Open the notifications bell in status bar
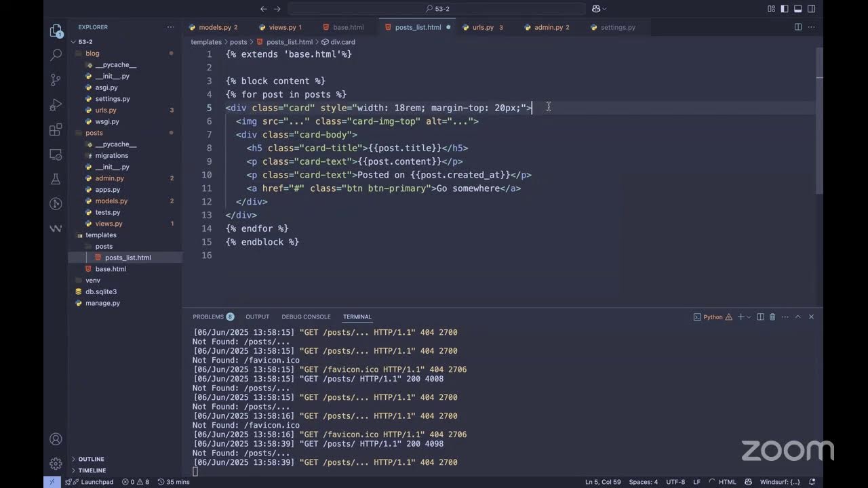Screen dimensions: 868x488 (x=812, y=482)
